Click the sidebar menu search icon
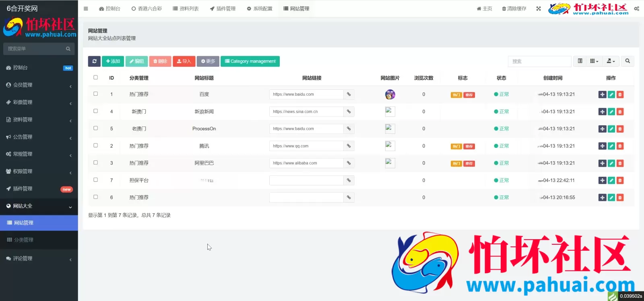The height and width of the screenshot is (301, 644). click(68, 49)
